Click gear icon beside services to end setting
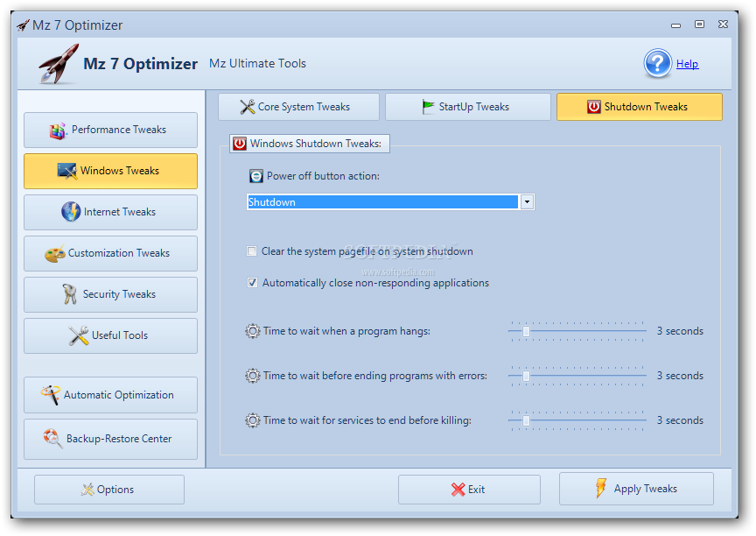 click(x=252, y=420)
